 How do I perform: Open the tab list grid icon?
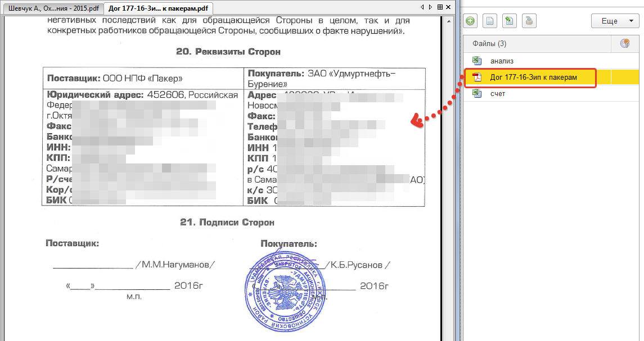(440, 7)
